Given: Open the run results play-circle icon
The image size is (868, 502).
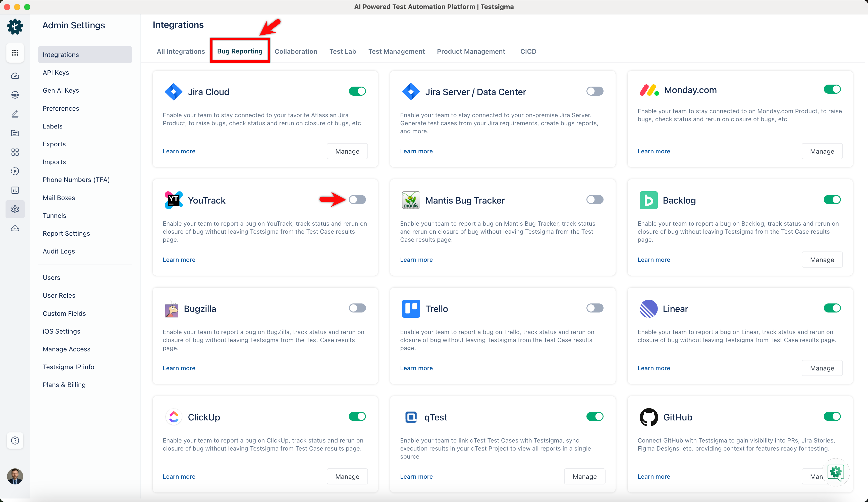Looking at the screenshot, I should click(15, 171).
